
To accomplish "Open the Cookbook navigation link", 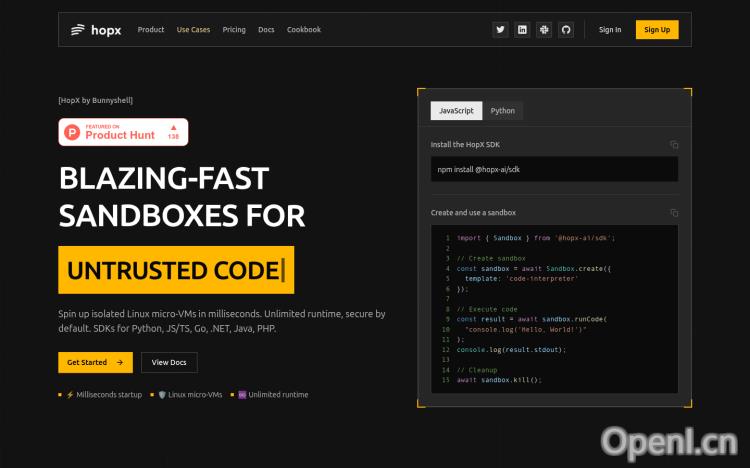I will (x=304, y=30).
